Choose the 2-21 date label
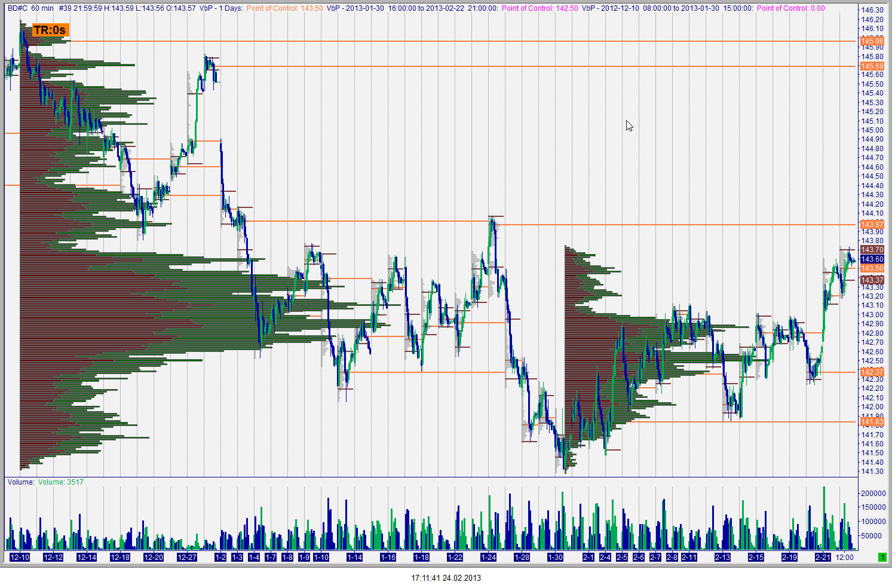This screenshot has height=588, width=892. click(x=823, y=557)
